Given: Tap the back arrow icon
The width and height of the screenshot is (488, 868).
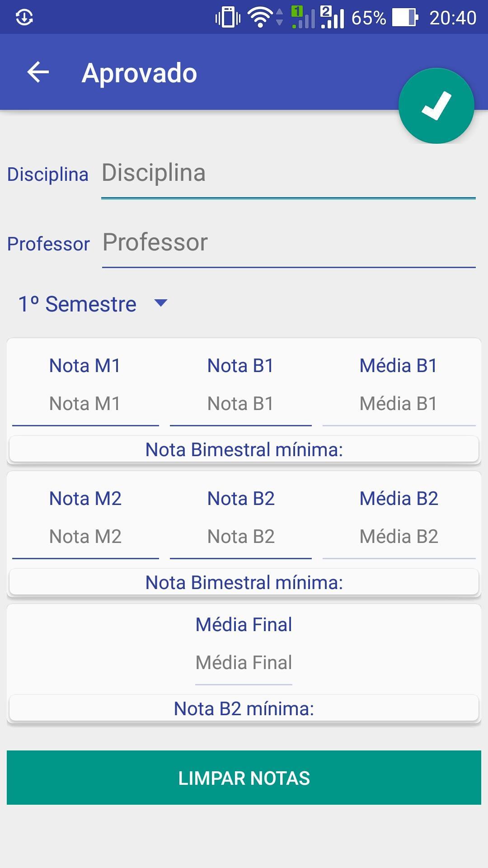Looking at the screenshot, I should (38, 72).
